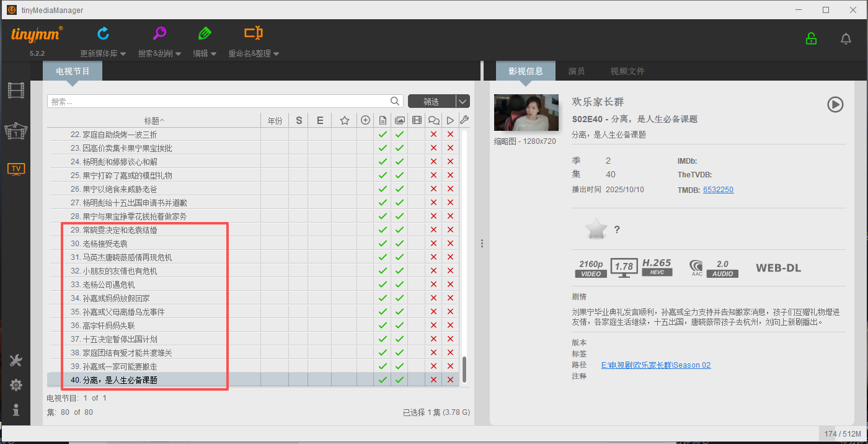This screenshot has height=444, width=868.
Task: Expand the 筛选 filter dropdown
Action: pyautogui.click(x=461, y=100)
